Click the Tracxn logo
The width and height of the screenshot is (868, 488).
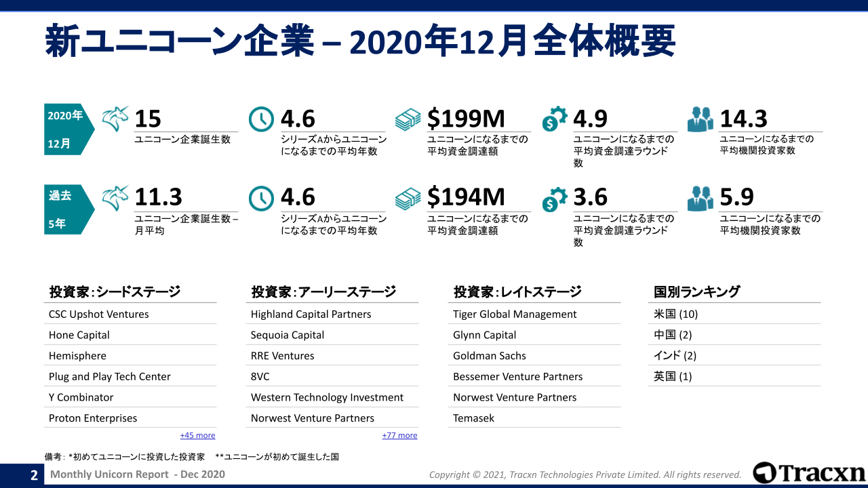click(x=810, y=472)
